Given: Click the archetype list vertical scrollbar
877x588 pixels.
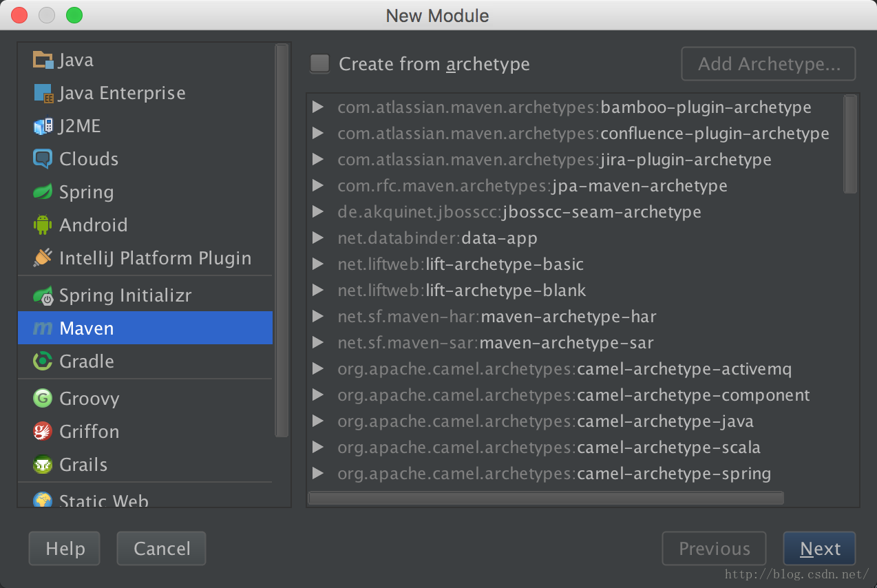Looking at the screenshot, I should click(850, 144).
